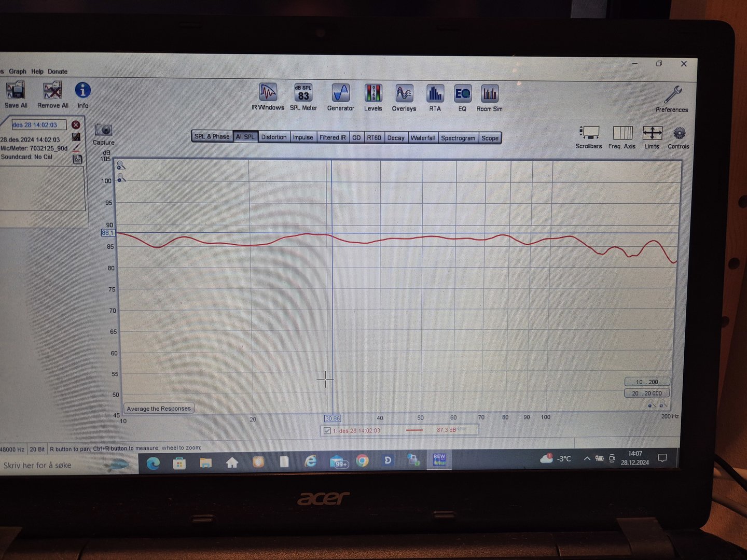Zoom in the vertical axis
Screen dimensions: 747x560
[120, 165]
